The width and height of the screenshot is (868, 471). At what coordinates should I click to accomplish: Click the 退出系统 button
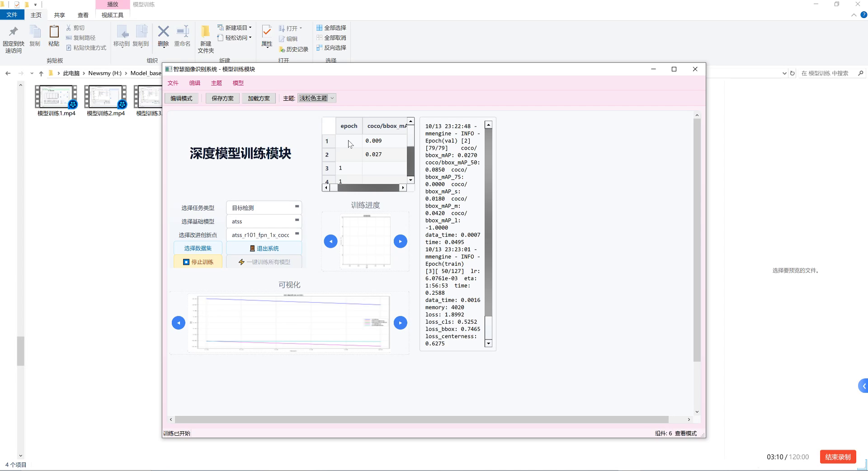(264, 248)
